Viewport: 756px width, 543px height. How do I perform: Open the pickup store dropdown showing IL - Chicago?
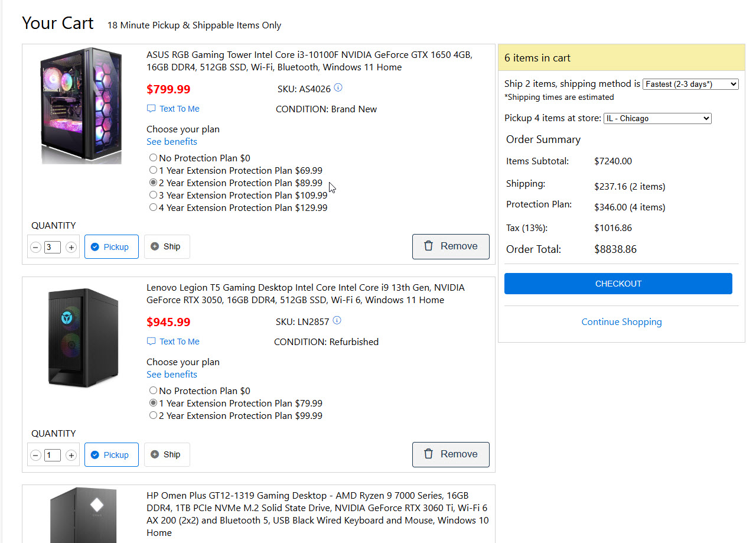[x=657, y=119]
